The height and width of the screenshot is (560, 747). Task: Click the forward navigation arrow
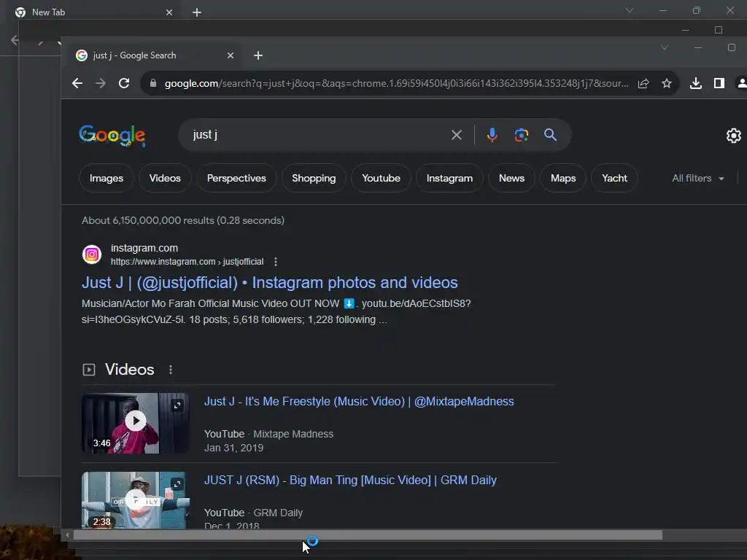(101, 83)
